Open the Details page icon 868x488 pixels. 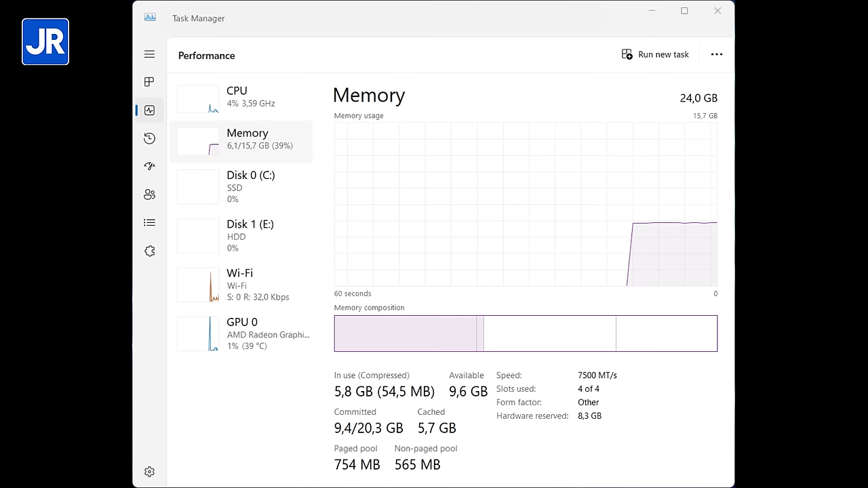point(149,223)
